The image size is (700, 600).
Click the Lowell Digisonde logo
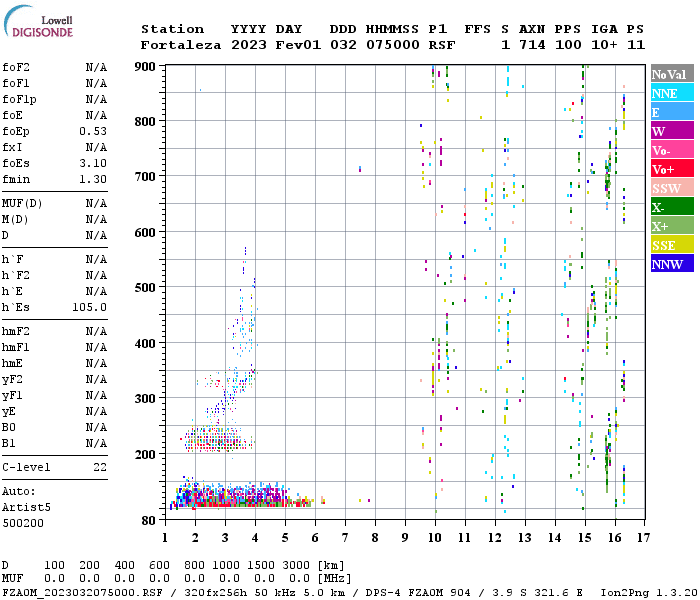point(38,22)
